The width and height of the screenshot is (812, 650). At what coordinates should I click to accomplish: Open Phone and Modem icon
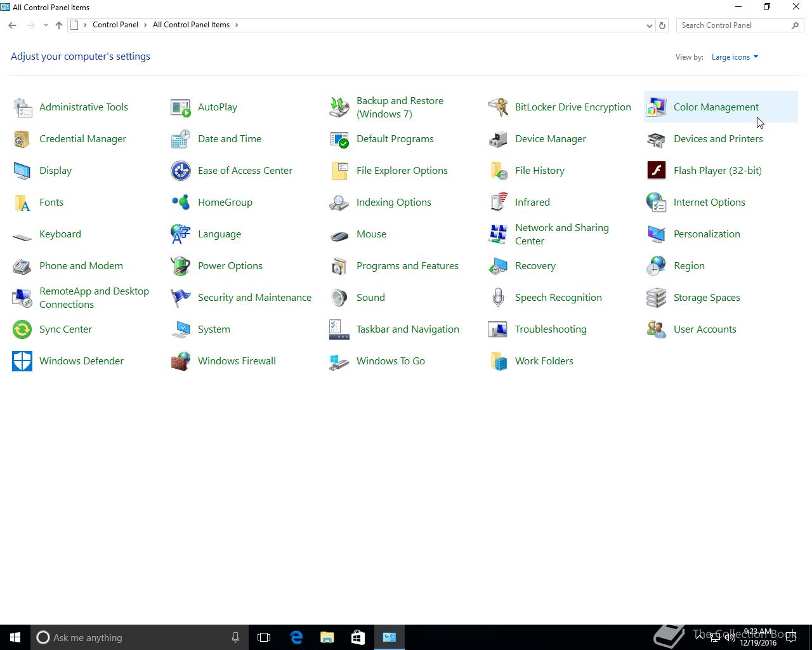coord(22,266)
